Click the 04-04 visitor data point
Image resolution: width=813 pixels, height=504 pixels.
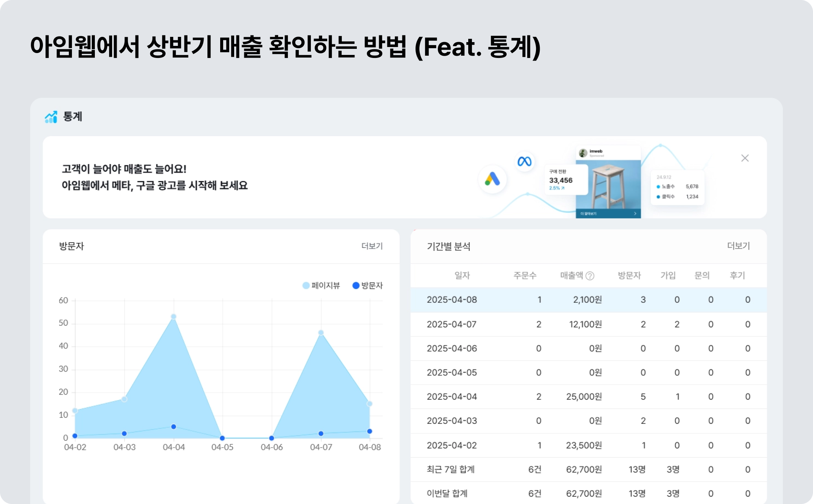(174, 427)
